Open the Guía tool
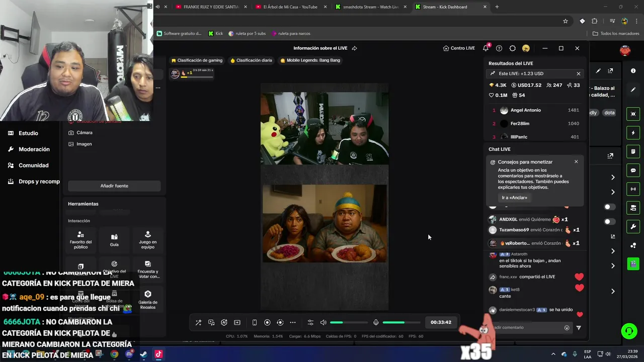The image size is (644, 362). [114, 240]
